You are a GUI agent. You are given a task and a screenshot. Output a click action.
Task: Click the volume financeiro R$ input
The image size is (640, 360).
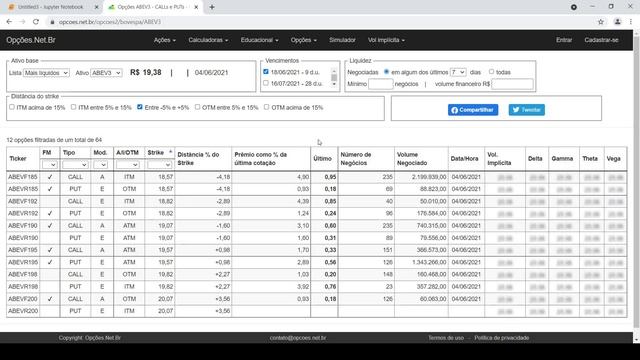(x=512, y=84)
